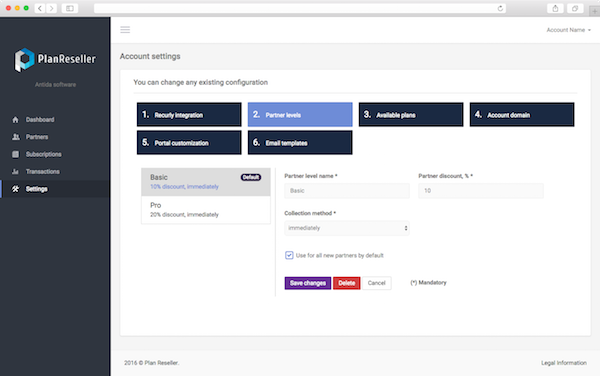Reload the page with refresh icon
This screenshot has height=376, width=600.
[x=500, y=8]
